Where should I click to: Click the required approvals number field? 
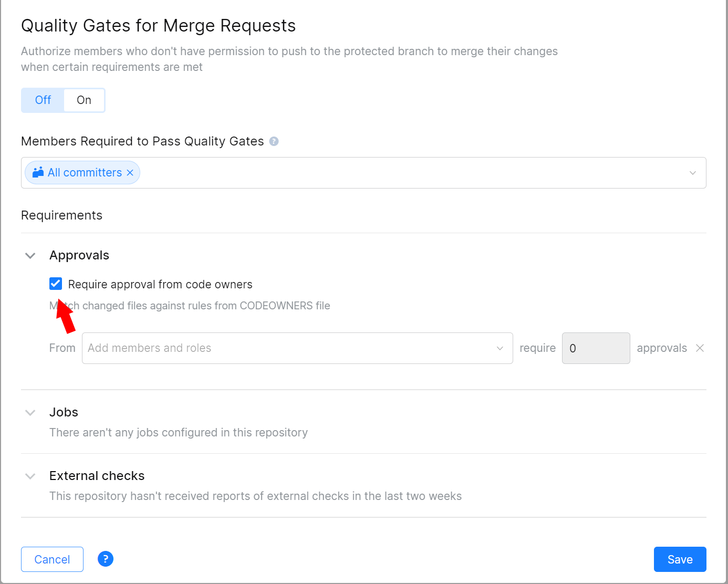tap(596, 348)
